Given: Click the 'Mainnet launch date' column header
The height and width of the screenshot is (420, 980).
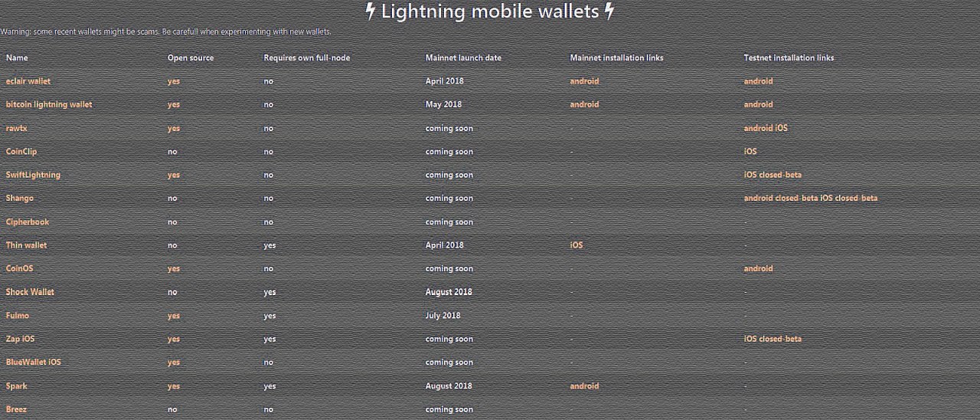Looking at the screenshot, I should coord(464,57).
